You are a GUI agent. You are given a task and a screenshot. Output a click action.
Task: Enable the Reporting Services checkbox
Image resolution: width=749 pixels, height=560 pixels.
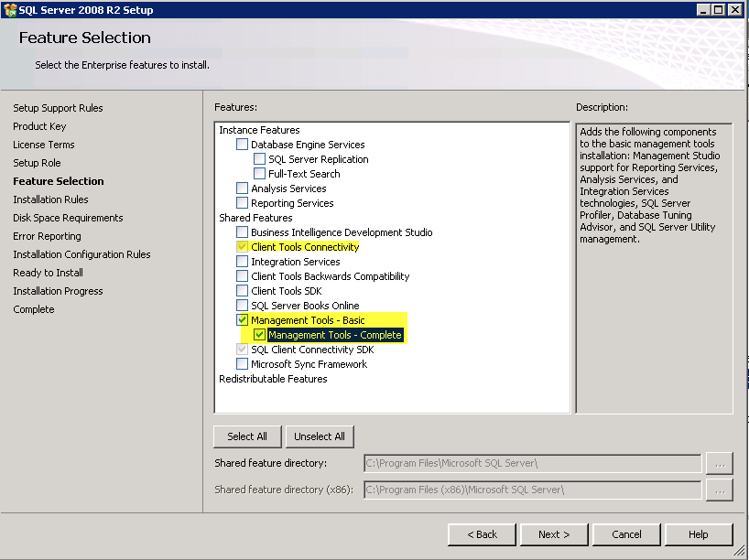tap(242, 203)
